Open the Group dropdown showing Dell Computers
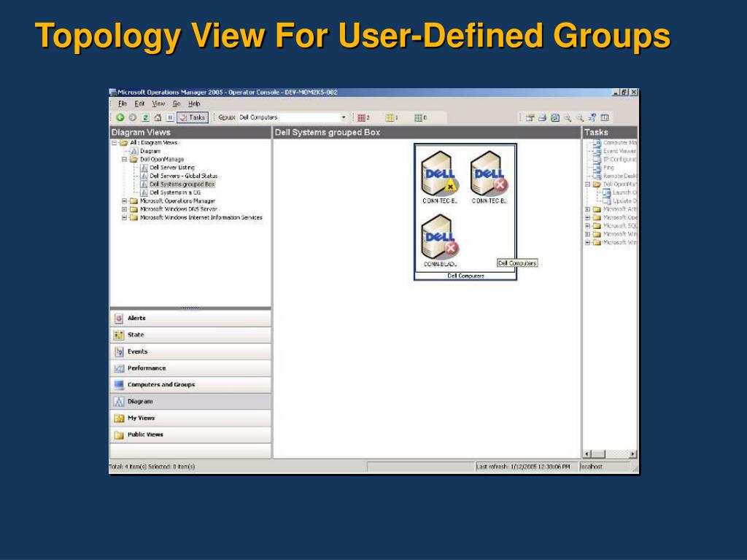 (x=344, y=117)
